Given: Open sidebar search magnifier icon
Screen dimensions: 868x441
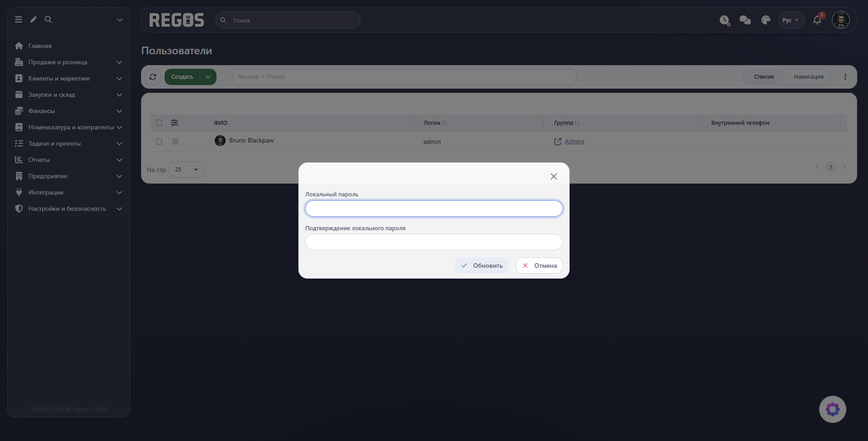Looking at the screenshot, I should (x=48, y=19).
